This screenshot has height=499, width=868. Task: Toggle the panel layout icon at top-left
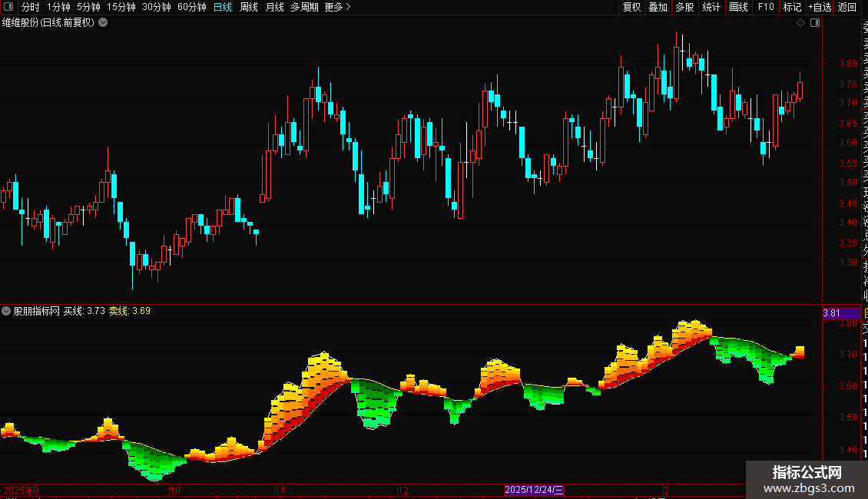coord(8,7)
